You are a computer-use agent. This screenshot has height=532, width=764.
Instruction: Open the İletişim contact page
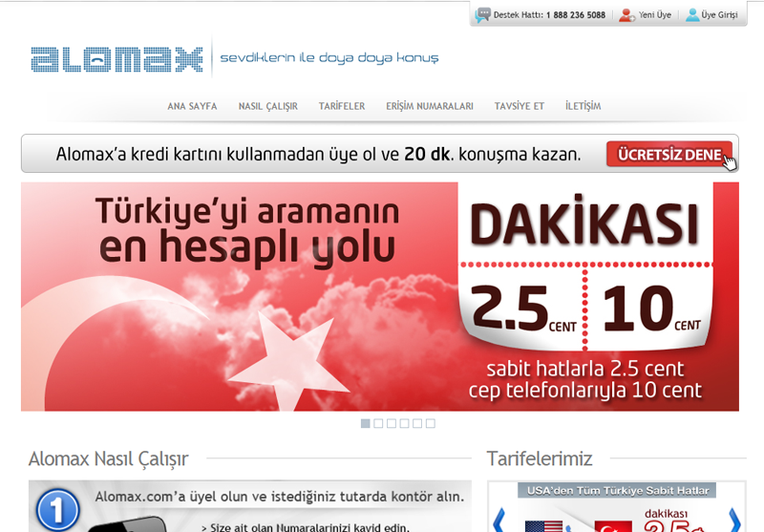[x=583, y=106]
